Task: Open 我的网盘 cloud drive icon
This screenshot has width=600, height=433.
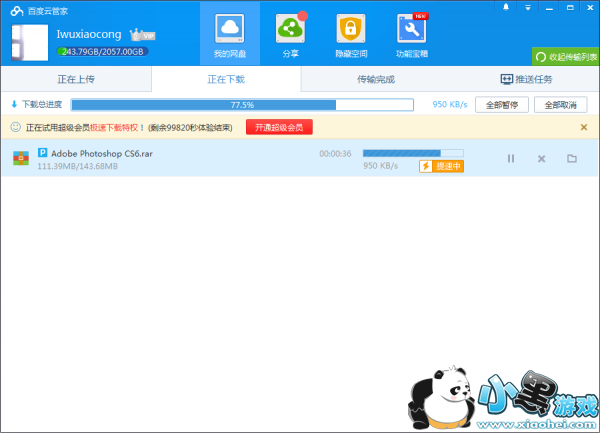Action: click(x=230, y=29)
